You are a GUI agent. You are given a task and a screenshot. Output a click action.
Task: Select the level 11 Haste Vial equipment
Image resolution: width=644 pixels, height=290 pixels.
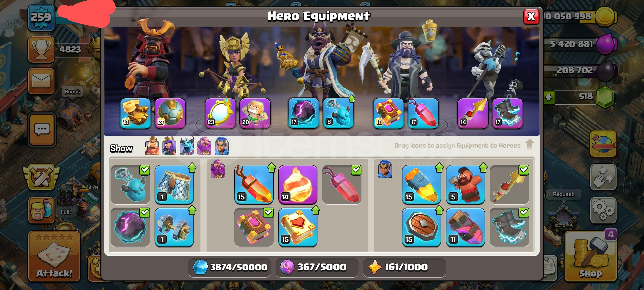(x=465, y=227)
